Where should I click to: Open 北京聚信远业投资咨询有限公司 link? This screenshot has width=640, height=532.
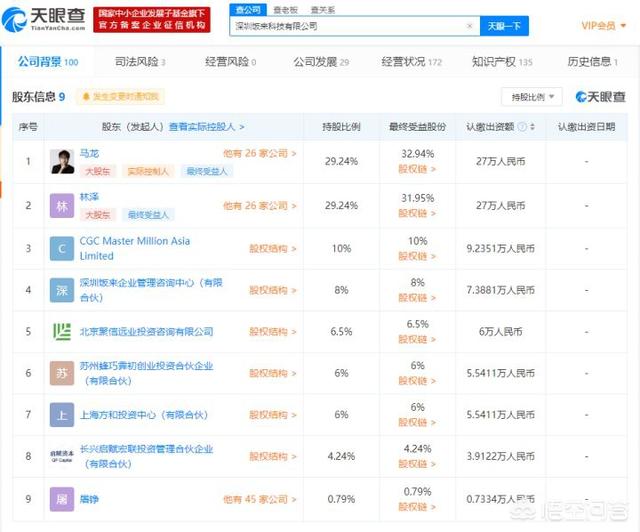[x=147, y=332]
